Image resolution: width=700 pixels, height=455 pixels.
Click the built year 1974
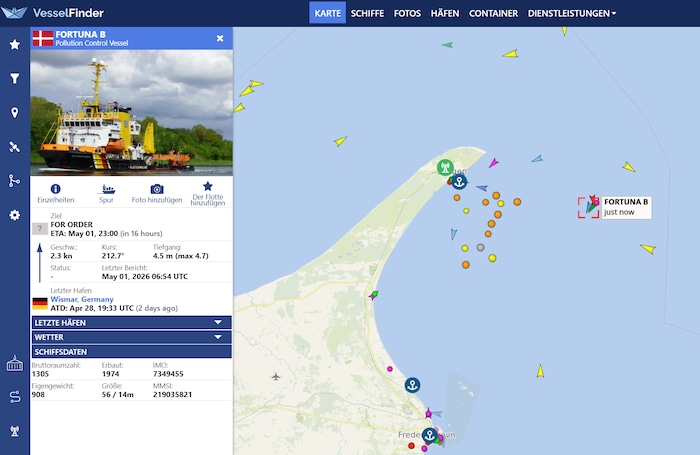(x=111, y=374)
